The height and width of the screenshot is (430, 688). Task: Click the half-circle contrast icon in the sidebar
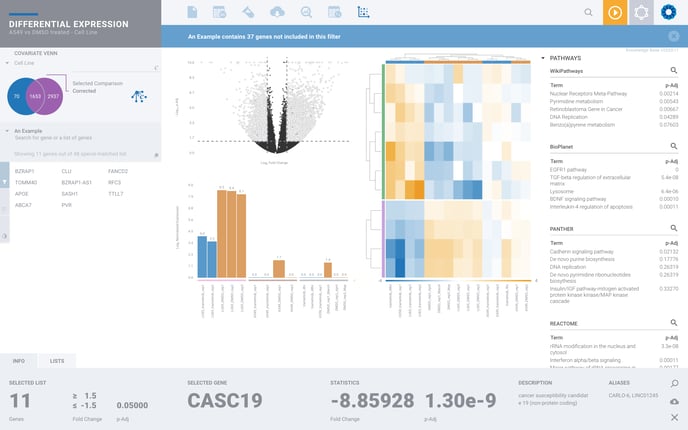4,236
